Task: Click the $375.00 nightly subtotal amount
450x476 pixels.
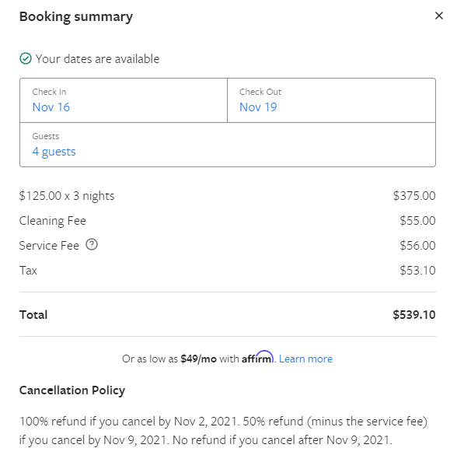Action: (x=414, y=196)
